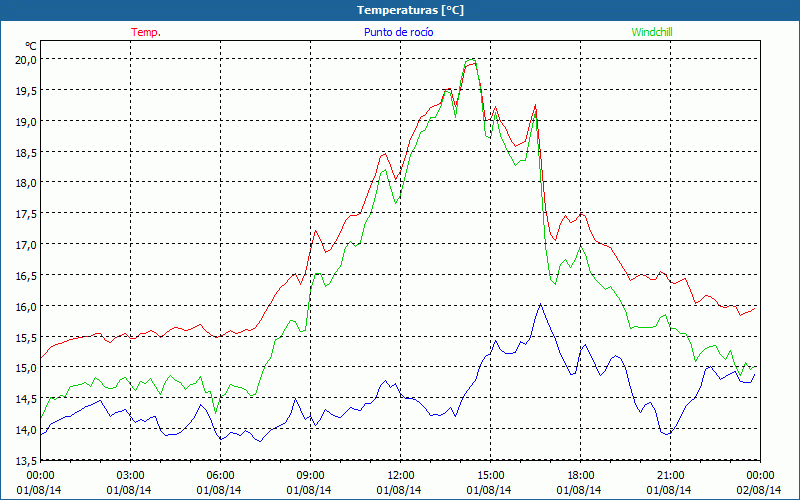Click the '14,0' y-axis value
Viewport: 800px width, 500px height.
click(27, 430)
